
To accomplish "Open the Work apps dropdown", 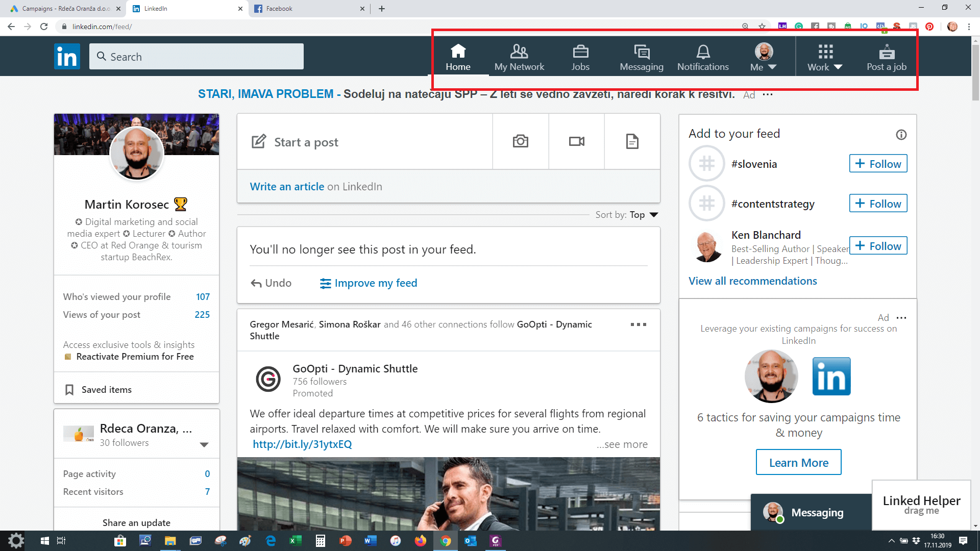I will click(x=825, y=57).
